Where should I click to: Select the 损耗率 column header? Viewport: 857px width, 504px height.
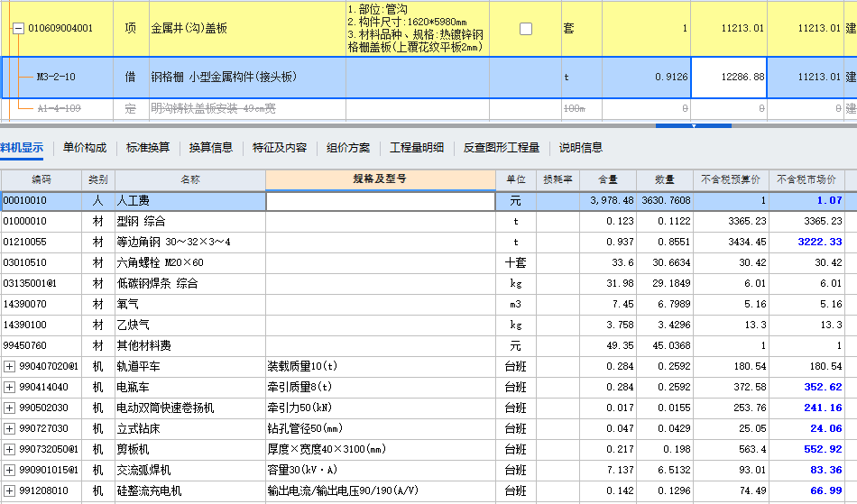(x=558, y=179)
